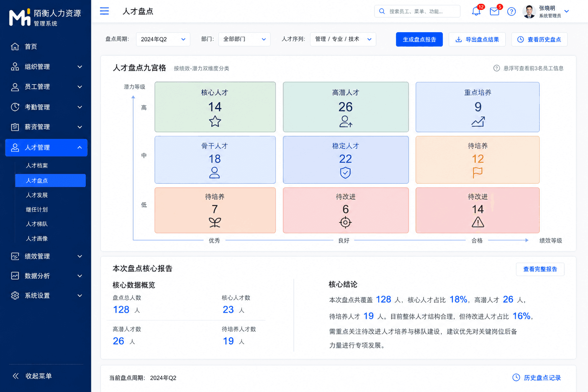Expand the 员工管理 menu chevron
Screen dimensions: 588x392
point(80,87)
